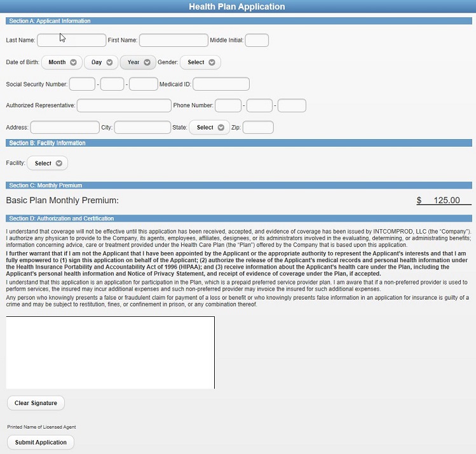Image resolution: width=476 pixels, height=454 pixels.
Task: Click the Authorized Representative field
Action: 124,105
